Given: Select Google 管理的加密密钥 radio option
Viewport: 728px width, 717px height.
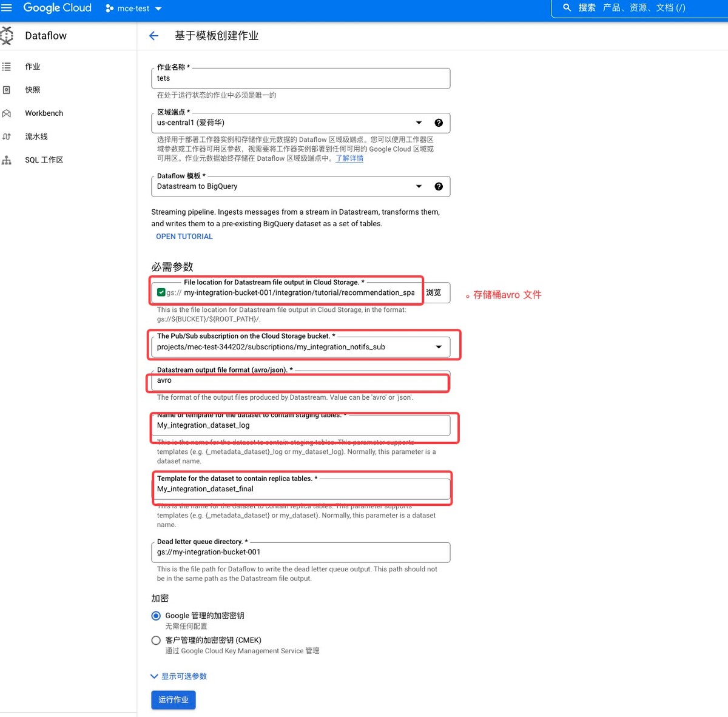Looking at the screenshot, I should (x=156, y=616).
